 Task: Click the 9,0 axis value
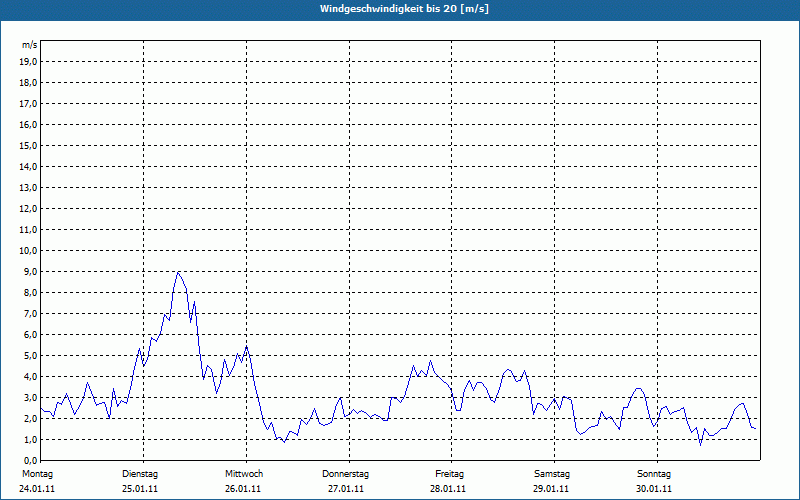pos(30,271)
